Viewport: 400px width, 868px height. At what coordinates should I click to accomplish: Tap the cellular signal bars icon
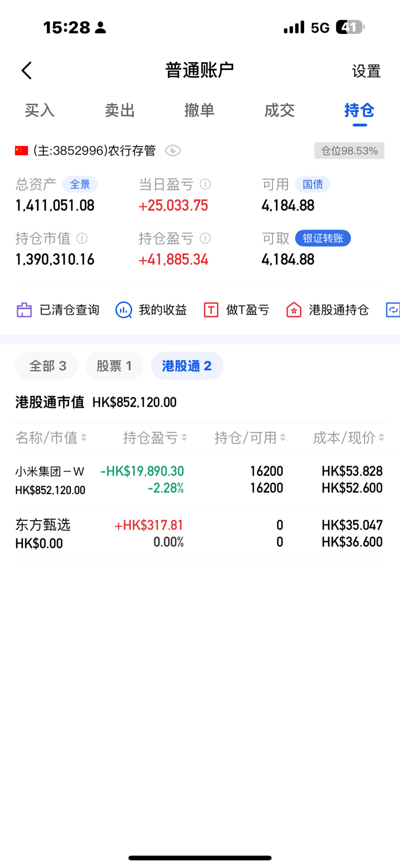294,27
